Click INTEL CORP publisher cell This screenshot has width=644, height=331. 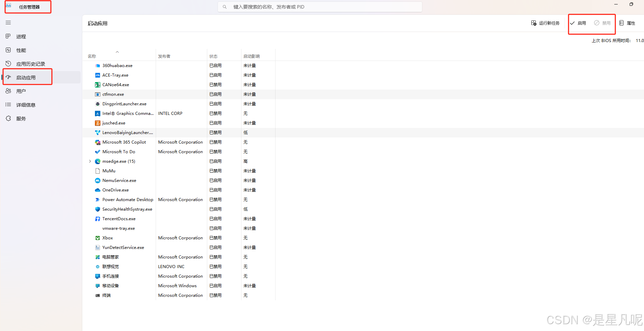click(170, 114)
